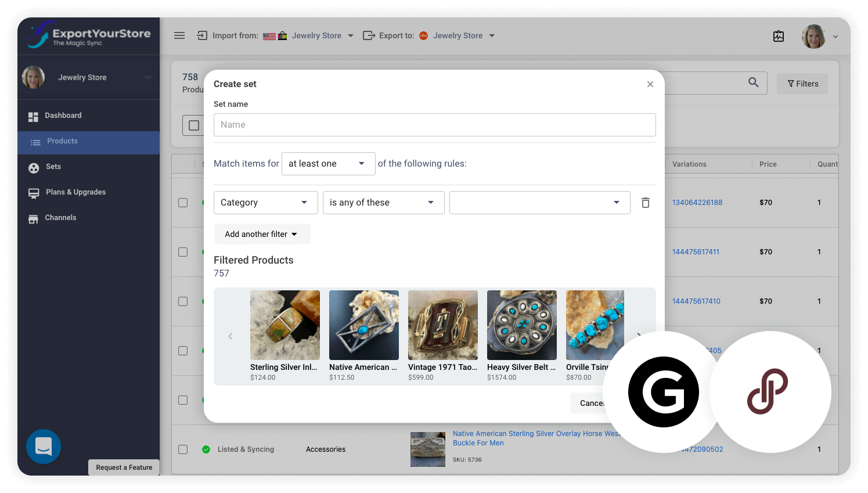The height and width of the screenshot is (493, 868).
Task: Click the Sets icon in sidebar
Action: click(34, 168)
